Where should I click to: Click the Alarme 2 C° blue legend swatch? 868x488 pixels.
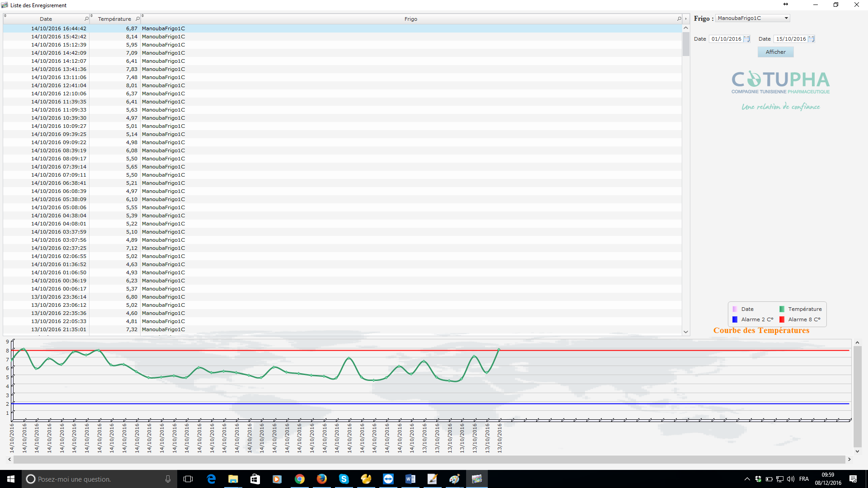pos(735,319)
